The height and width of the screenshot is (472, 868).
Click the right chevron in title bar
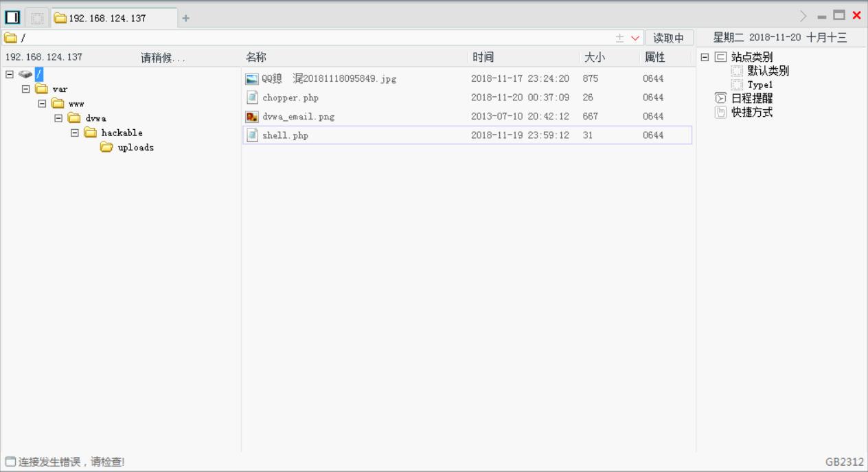pos(803,16)
